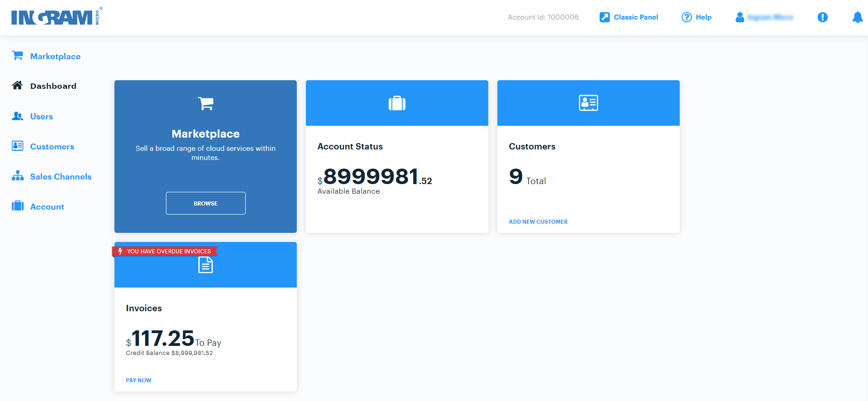Click the ADD NEW CUSTOMER link
This screenshot has width=868, height=401.
coord(538,222)
